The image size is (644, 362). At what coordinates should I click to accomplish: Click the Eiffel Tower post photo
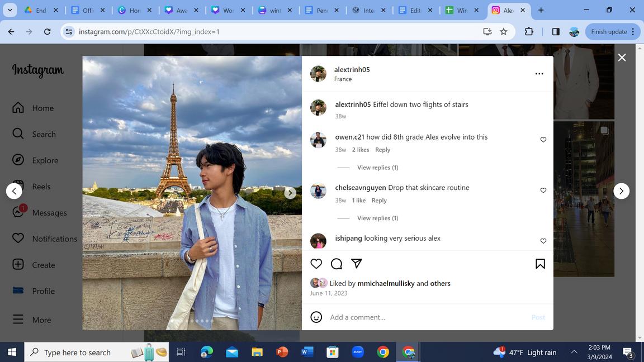[192, 193]
